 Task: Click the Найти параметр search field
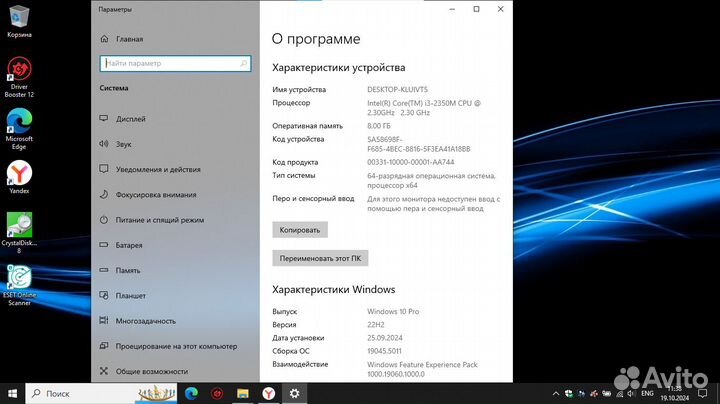point(175,63)
